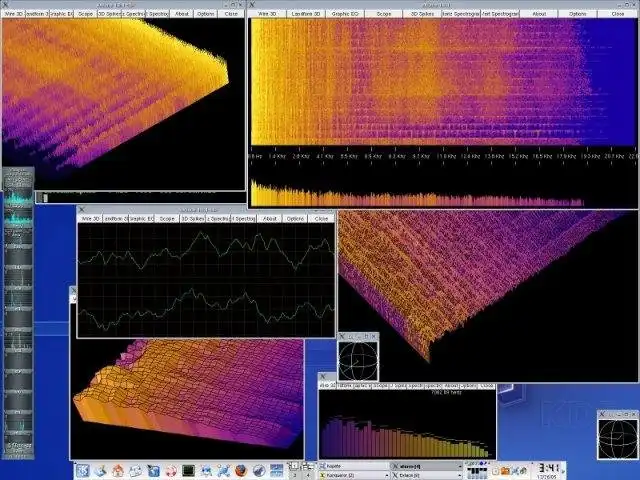The width and height of the screenshot is (640, 480).
Task: Open the KDE K menu launcher
Action: click(x=82, y=471)
